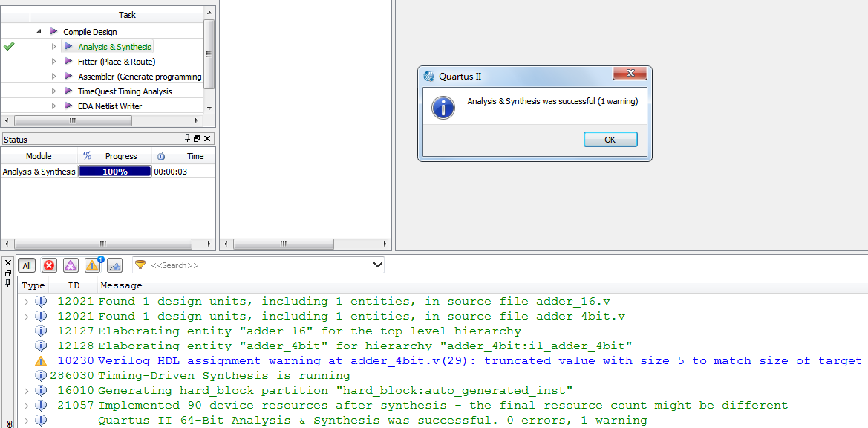
Task: Click the blue information icon in the dialog
Action: click(443, 107)
